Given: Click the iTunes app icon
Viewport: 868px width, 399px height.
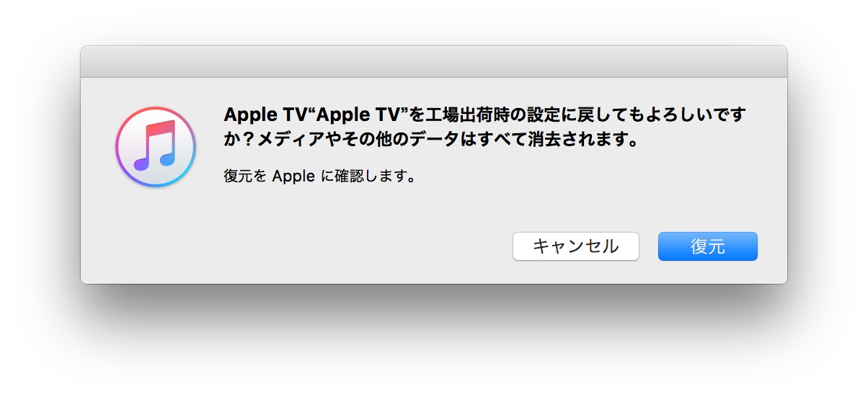Looking at the screenshot, I should [x=156, y=147].
